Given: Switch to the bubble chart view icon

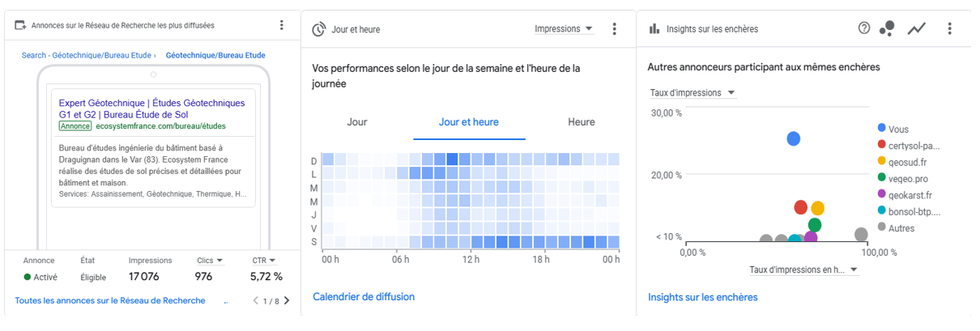Looking at the screenshot, I should coord(888,28).
